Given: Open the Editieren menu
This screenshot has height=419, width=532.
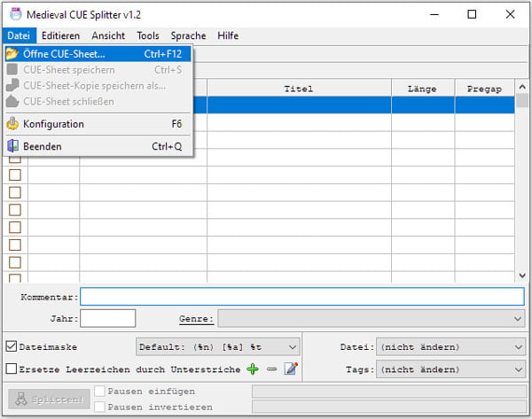Looking at the screenshot, I should click(x=60, y=35).
